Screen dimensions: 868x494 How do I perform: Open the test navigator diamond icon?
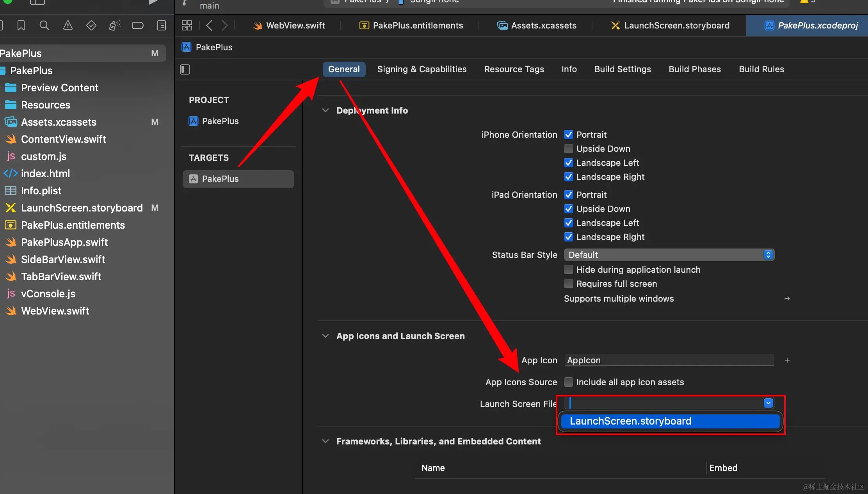point(91,26)
